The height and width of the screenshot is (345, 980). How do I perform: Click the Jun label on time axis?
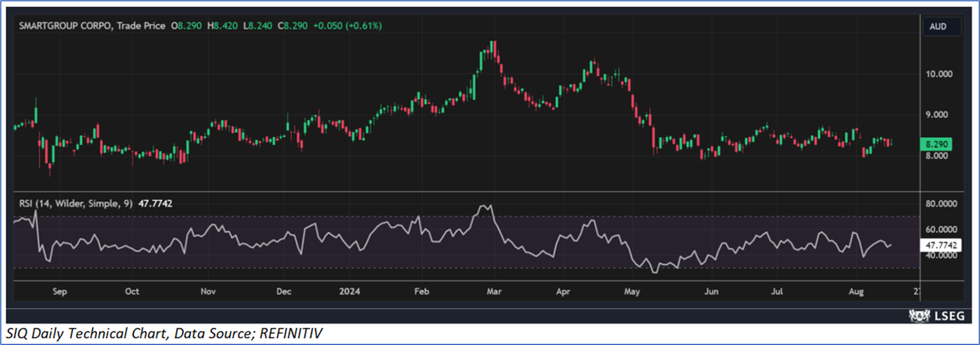pos(711,291)
